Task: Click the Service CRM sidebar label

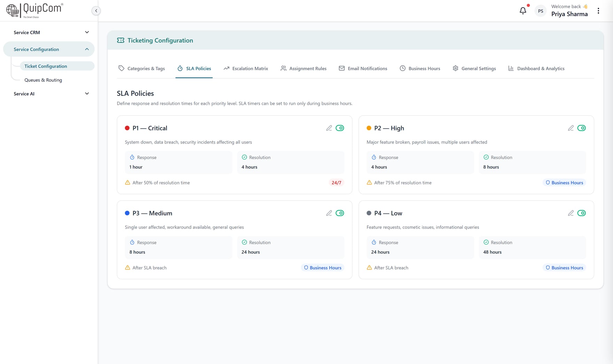Action: pyautogui.click(x=27, y=32)
